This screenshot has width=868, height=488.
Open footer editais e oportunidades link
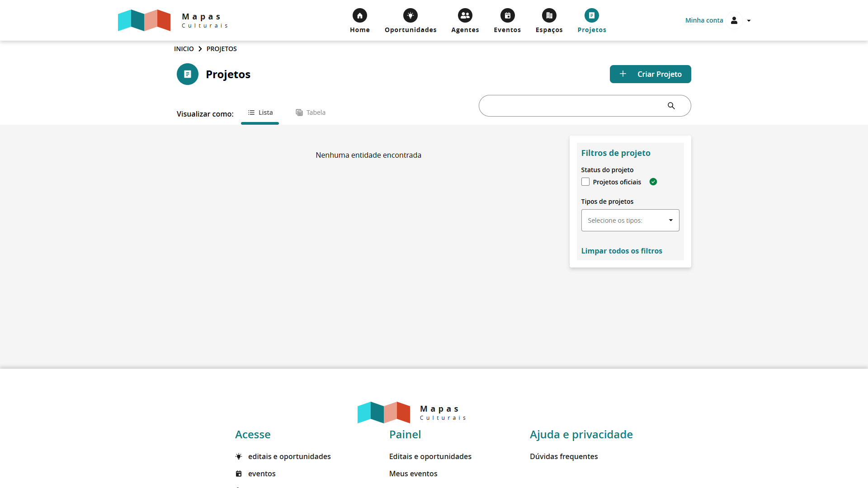[x=289, y=456]
